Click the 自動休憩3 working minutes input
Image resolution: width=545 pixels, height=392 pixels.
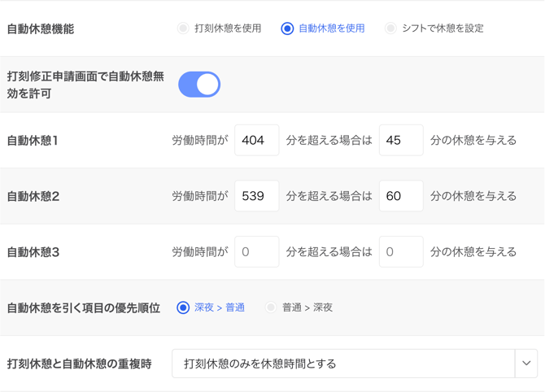click(256, 252)
